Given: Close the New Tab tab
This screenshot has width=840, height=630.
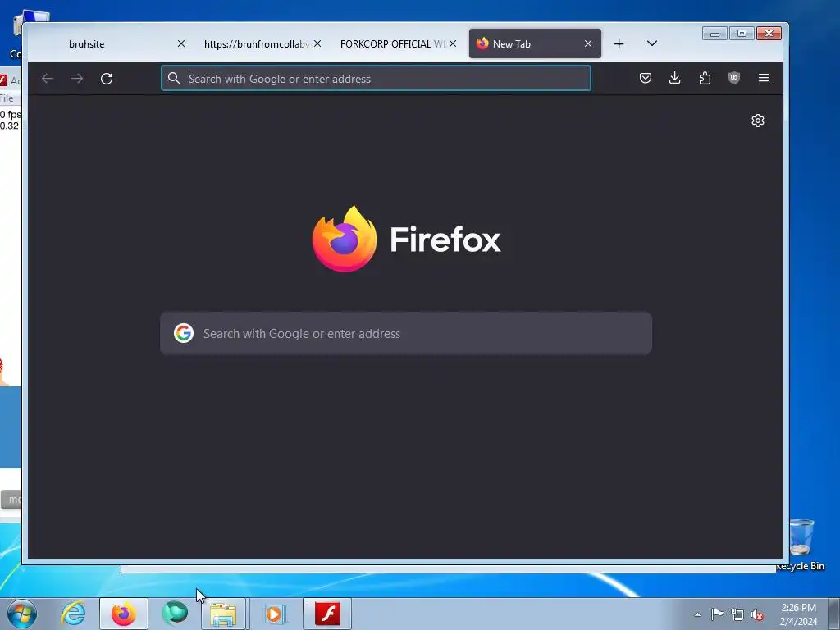Looking at the screenshot, I should 588,44.
